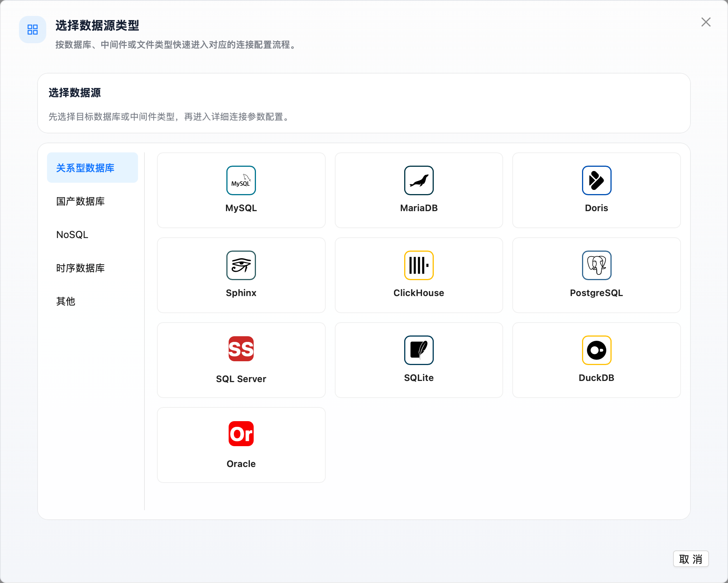Open the NoSQL category
Viewport: 728px width, 583px height.
(93, 234)
